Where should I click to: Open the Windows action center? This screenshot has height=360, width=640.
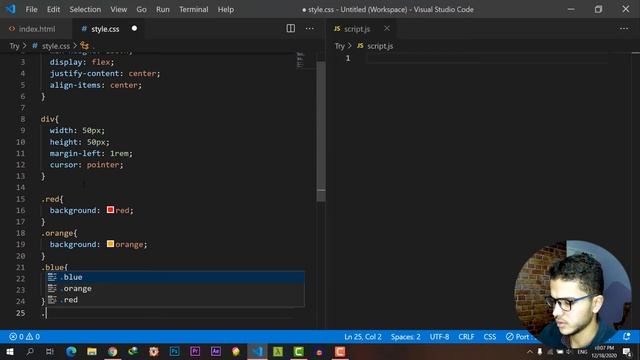[627, 352]
